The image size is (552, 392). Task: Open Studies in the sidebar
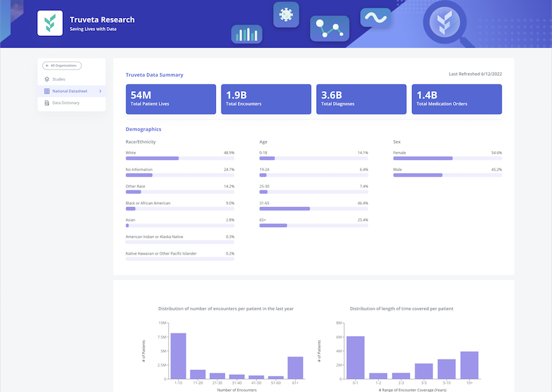[72, 79]
